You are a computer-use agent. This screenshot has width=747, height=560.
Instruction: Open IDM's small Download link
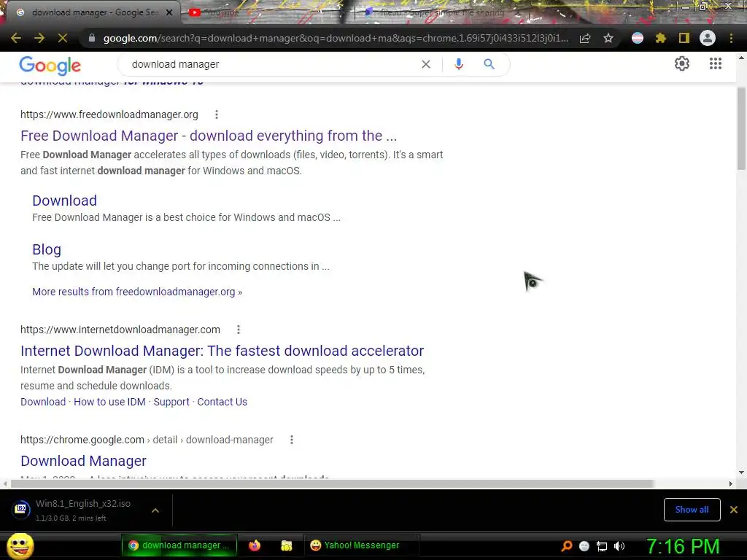pos(43,402)
